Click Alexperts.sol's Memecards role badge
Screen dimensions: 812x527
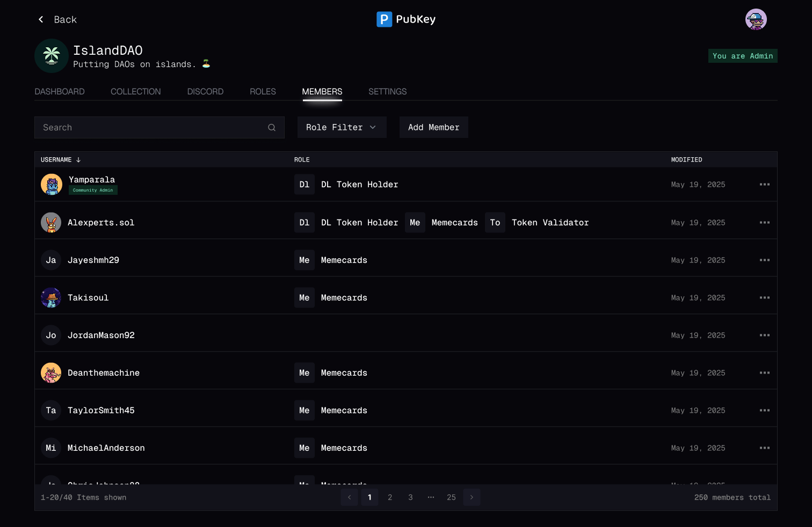click(441, 223)
